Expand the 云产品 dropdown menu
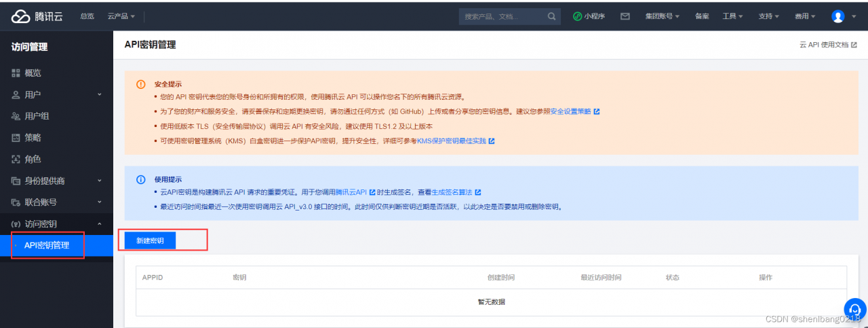This screenshot has height=328, width=868. (x=121, y=16)
